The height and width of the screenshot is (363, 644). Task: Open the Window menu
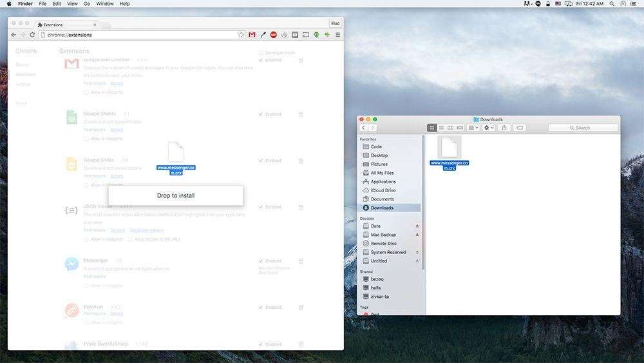coord(105,4)
